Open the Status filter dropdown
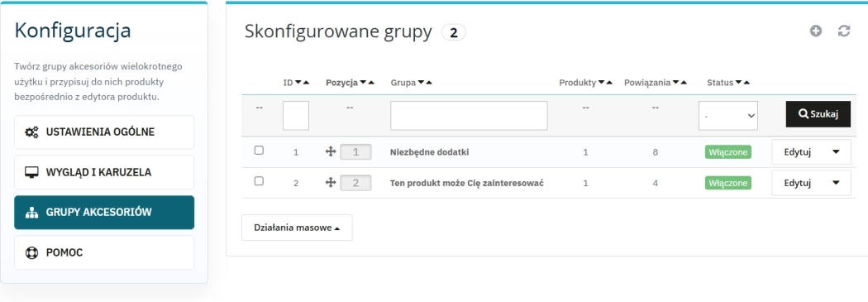868x302 pixels. (728, 115)
